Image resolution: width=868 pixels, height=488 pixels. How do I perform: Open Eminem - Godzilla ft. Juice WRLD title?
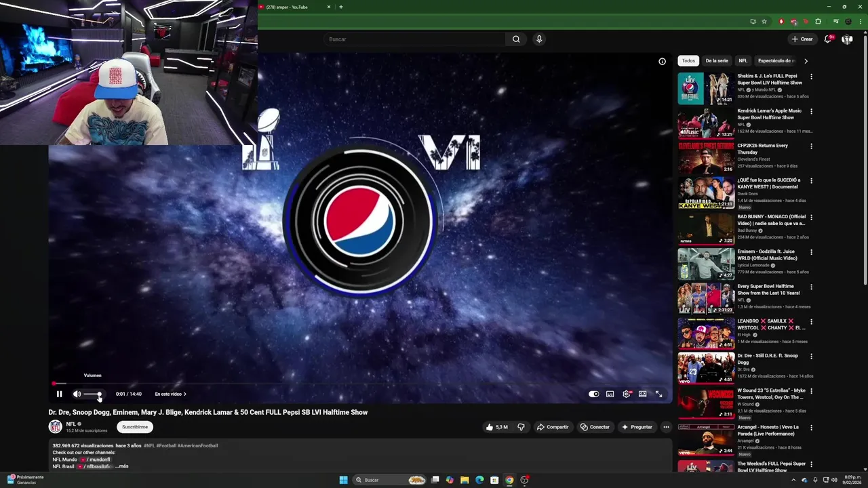click(x=768, y=255)
